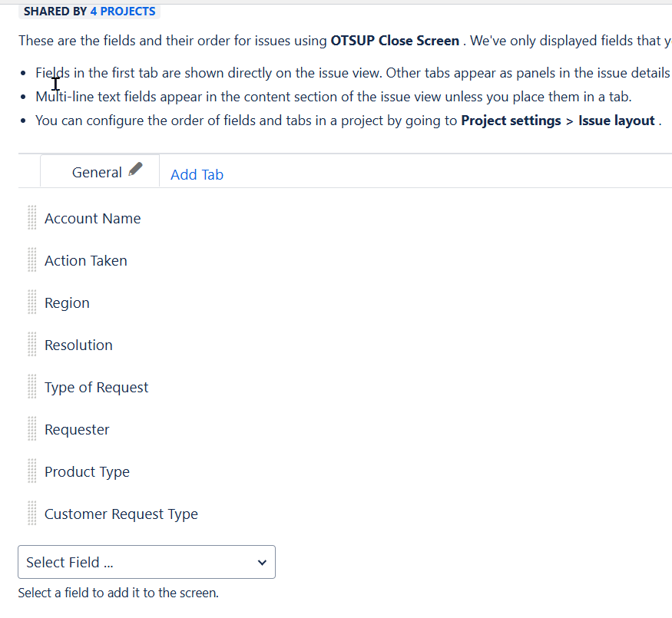Click the Add Tab link

[x=197, y=175]
